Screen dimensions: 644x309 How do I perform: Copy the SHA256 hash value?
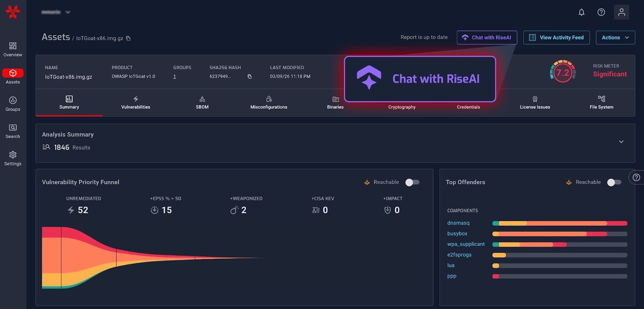pos(250,76)
